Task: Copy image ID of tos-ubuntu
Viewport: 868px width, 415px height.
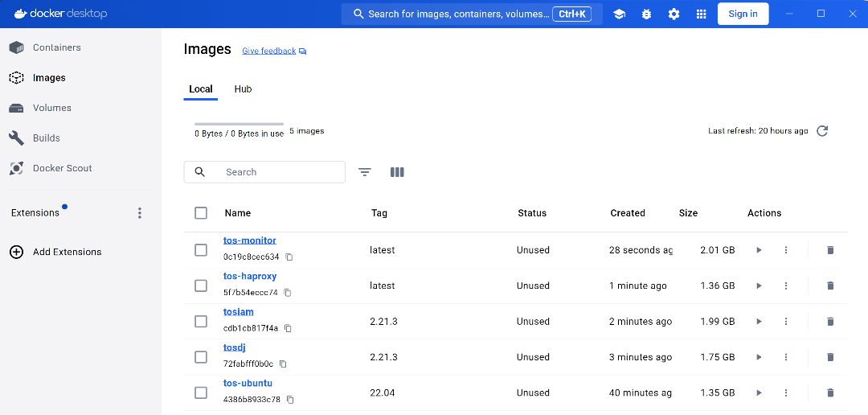Action: pyautogui.click(x=290, y=400)
